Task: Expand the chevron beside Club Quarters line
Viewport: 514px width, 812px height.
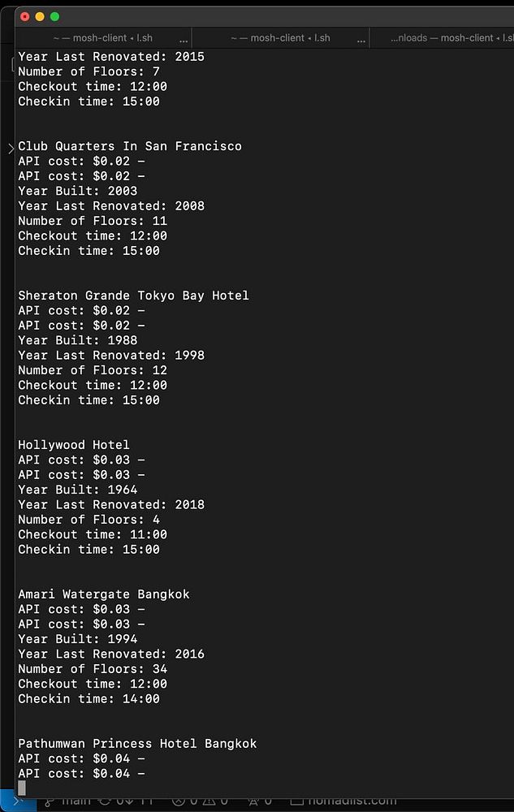Action: tap(11, 149)
